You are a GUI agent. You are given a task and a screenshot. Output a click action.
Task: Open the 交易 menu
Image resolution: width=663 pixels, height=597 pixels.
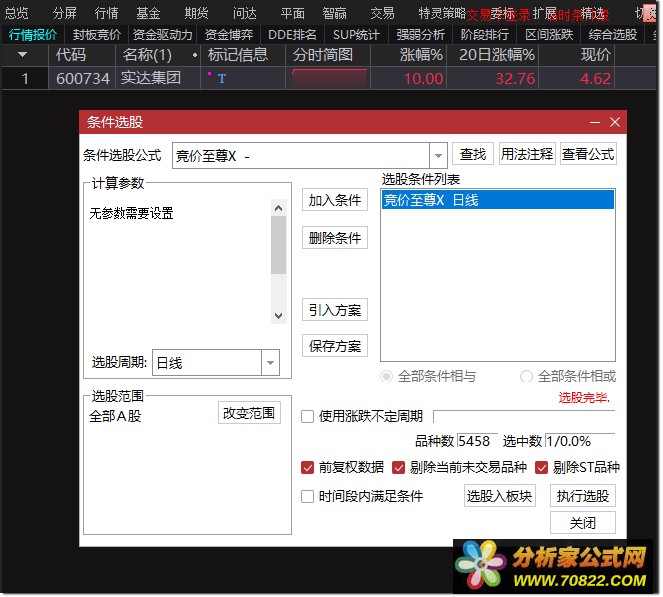[382, 14]
